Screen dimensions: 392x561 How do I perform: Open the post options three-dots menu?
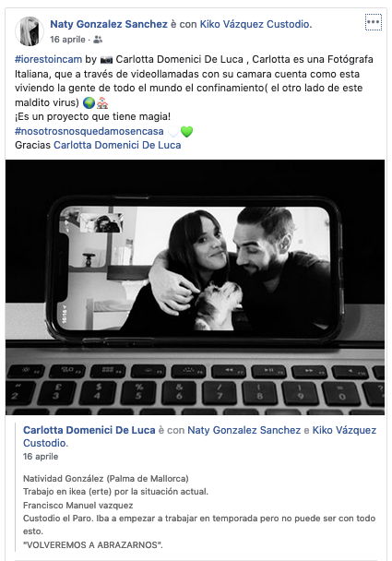pyautogui.click(x=373, y=22)
